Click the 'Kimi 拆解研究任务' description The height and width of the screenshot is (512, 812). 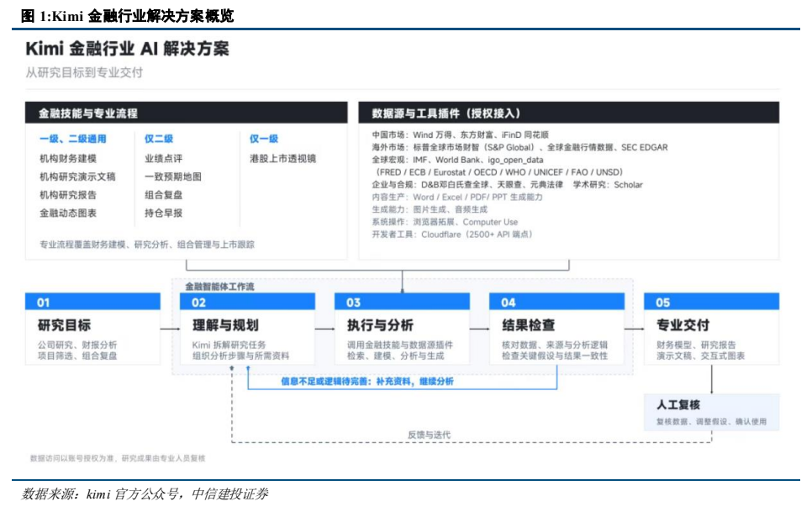tap(229, 344)
